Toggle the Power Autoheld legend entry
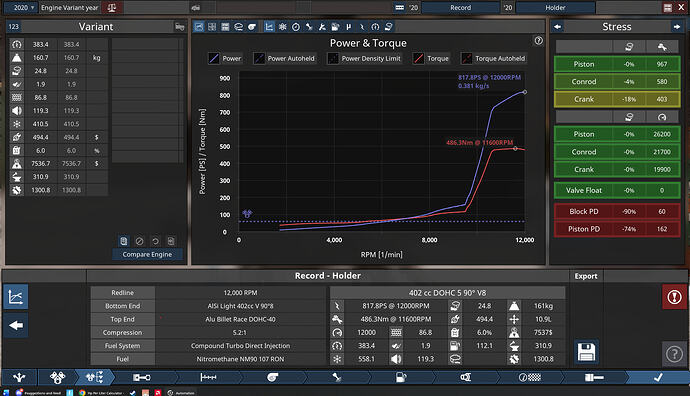The height and width of the screenshot is (396, 690). 284,58
